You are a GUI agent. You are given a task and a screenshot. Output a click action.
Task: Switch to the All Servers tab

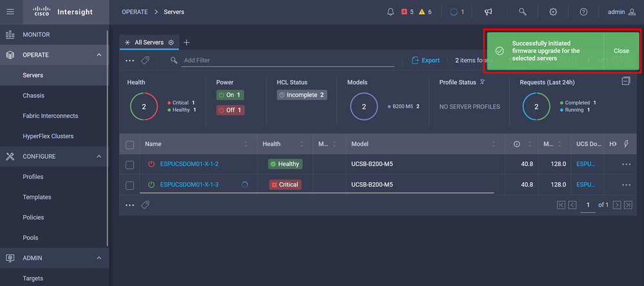pyautogui.click(x=149, y=43)
